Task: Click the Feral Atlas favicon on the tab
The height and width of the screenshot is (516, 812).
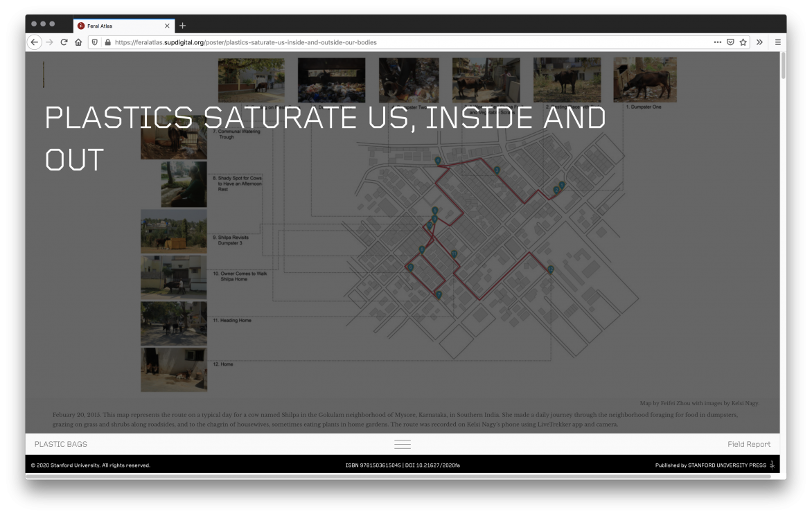Action: point(80,25)
